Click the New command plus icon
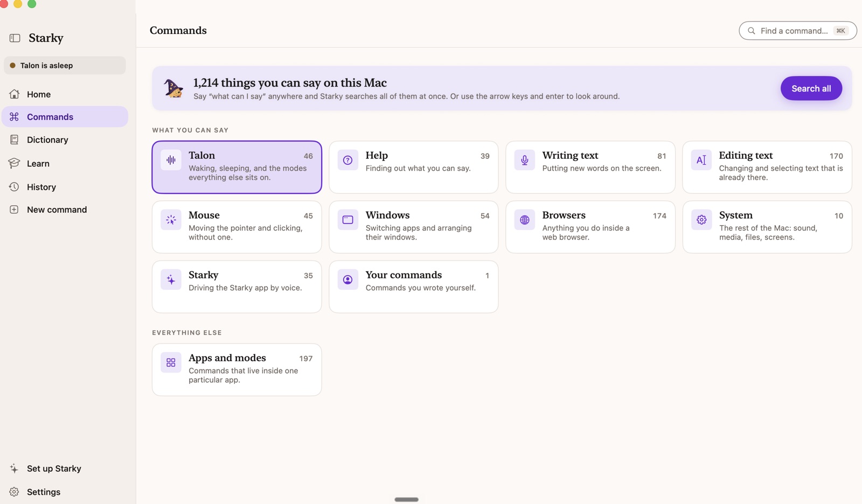The image size is (862, 504). pos(15,209)
